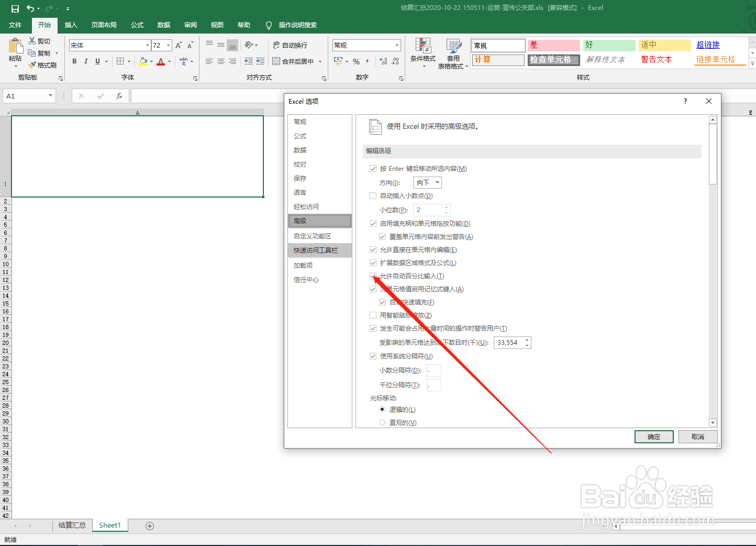The width and height of the screenshot is (756, 546).
Task: Switch to the 结算汇总 sheet tab
Action: coord(72,526)
